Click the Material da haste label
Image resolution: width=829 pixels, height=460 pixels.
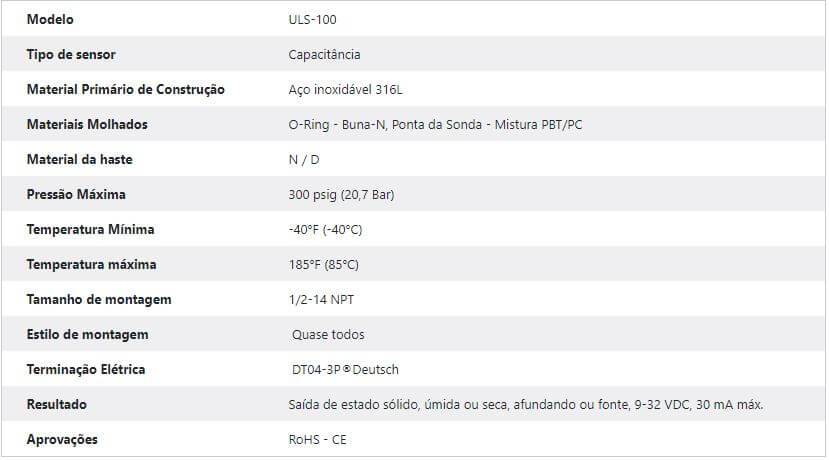pos(80,159)
